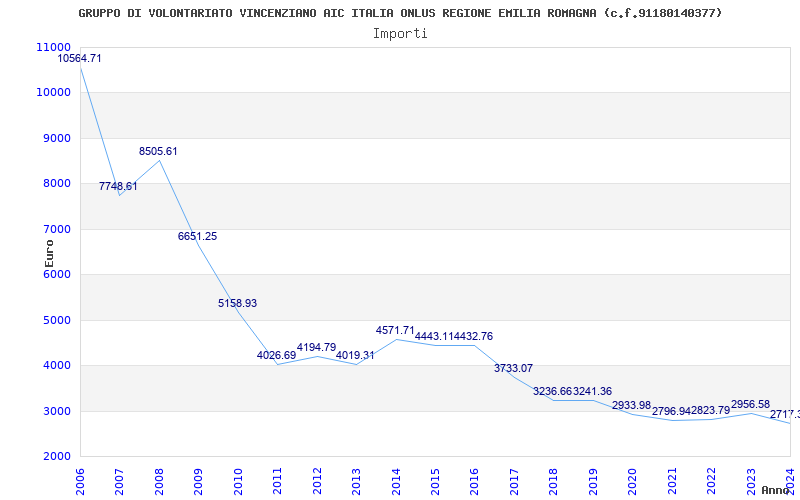The image size is (800, 500).
Task: Click the Importi subtitle
Action: pos(400,34)
